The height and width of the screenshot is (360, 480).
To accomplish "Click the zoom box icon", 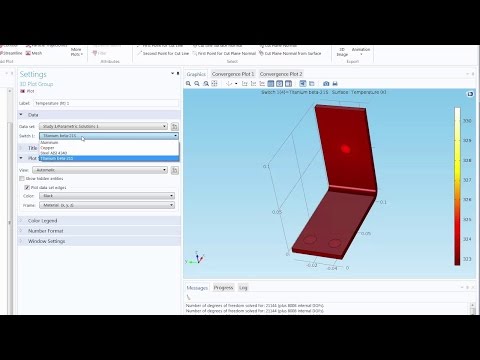I will (206, 84).
